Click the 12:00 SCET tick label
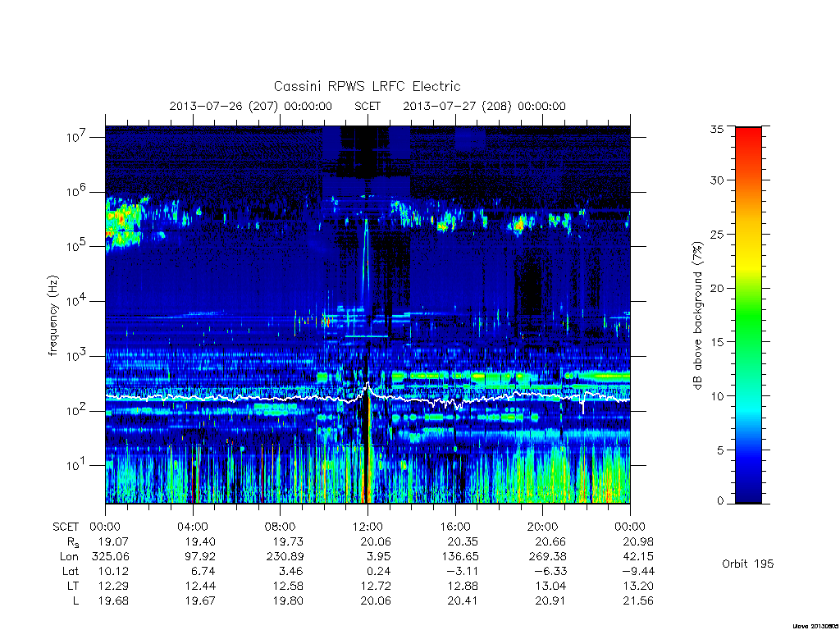840x630 pixels. point(367,527)
